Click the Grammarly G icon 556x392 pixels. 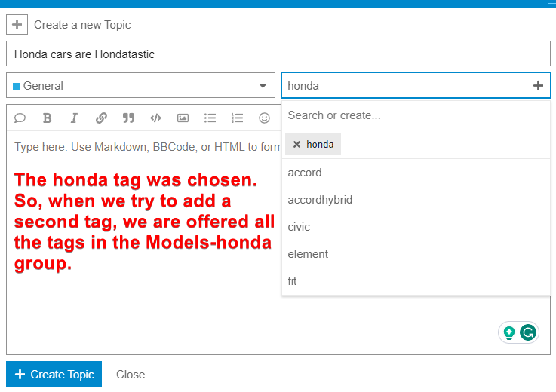coord(528,332)
